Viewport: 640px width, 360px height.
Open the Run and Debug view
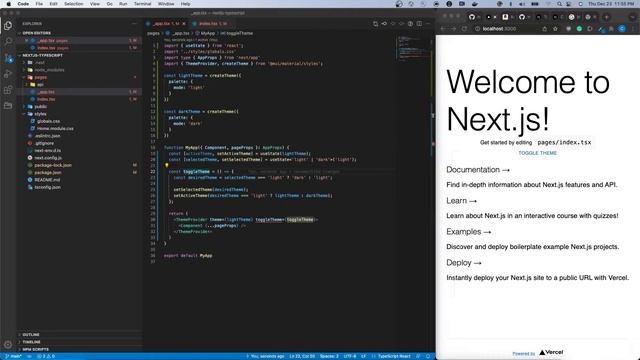[x=8, y=74]
